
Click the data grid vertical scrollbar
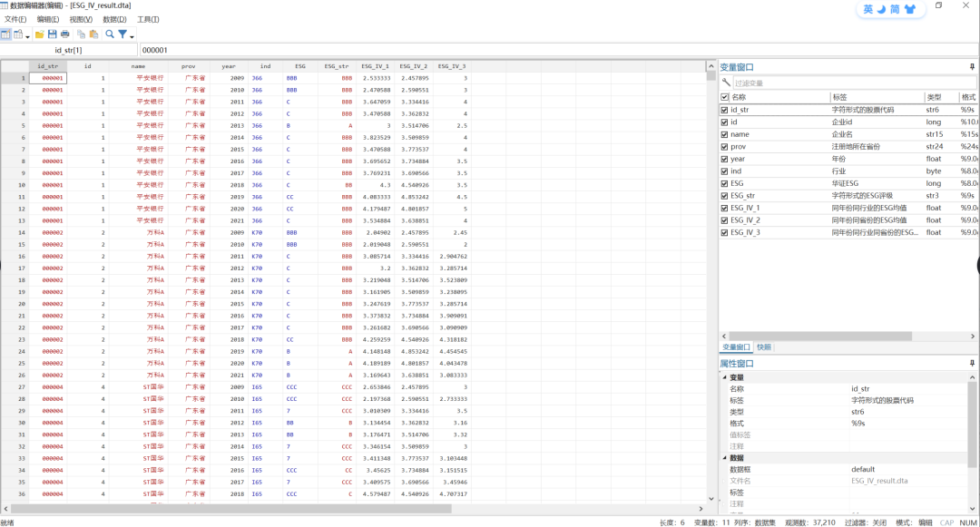710,76
